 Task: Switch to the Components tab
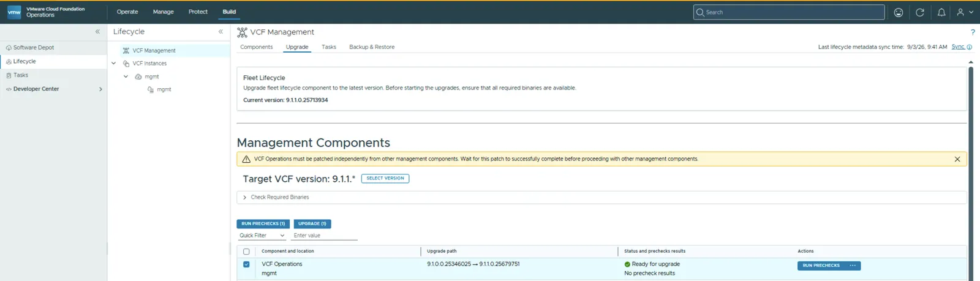click(257, 47)
